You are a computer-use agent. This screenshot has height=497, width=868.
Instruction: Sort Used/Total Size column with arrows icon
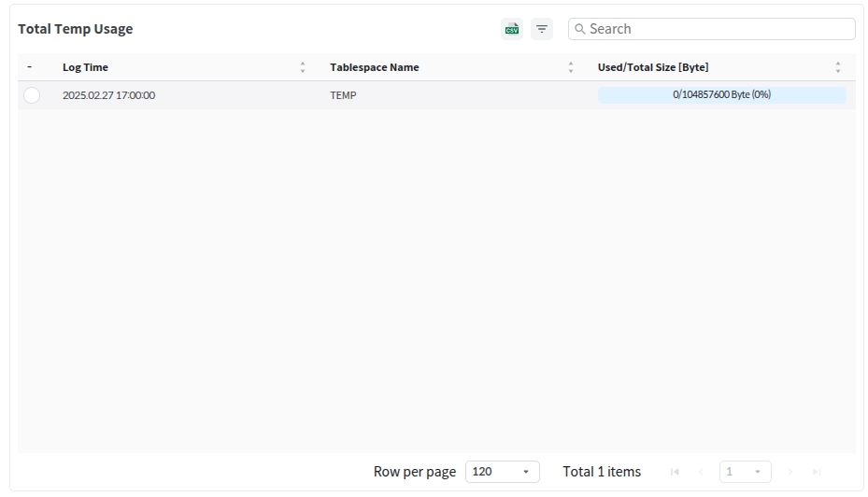837,67
